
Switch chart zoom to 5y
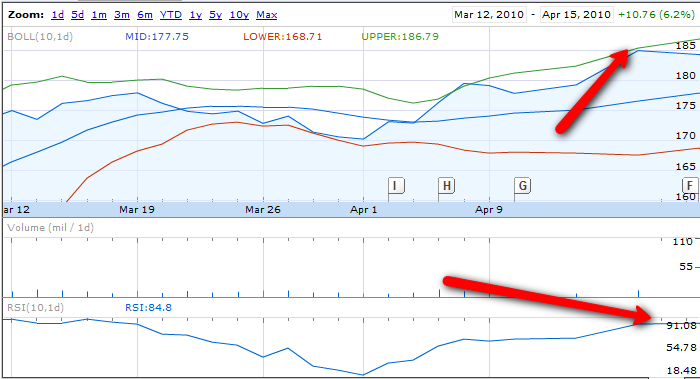click(x=216, y=15)
